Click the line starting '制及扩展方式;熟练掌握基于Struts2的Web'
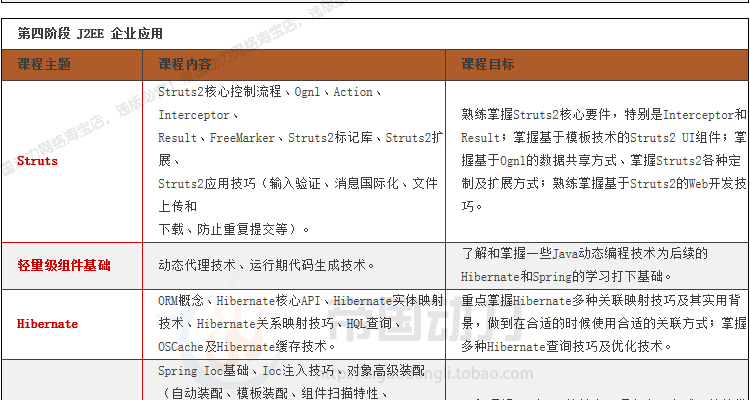This screenshot has width=750, height=400. pyautogui.click(x=604, y=184)
